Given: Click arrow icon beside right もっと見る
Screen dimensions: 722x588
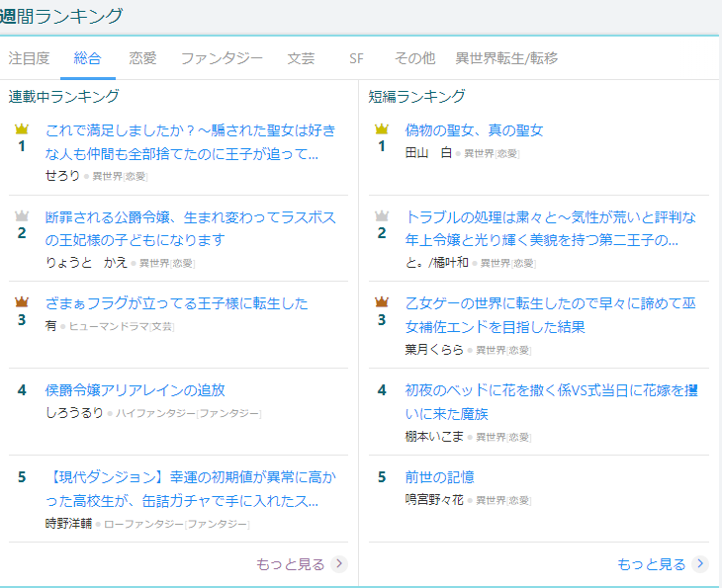Looking at the screenshot, I should [700, 564].
